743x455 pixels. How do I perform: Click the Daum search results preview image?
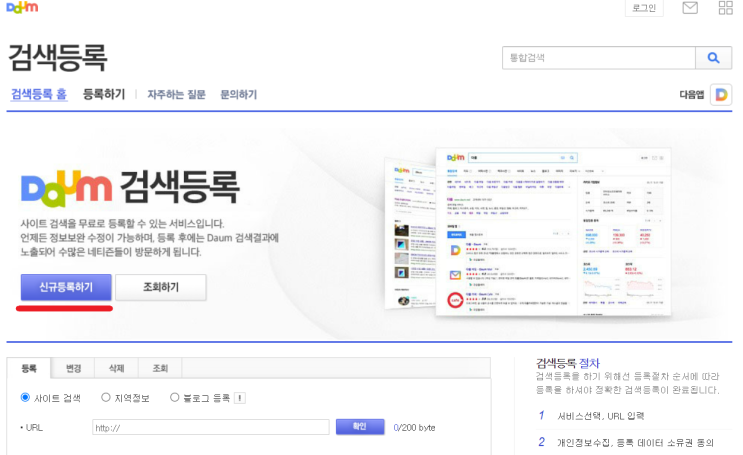pos(527,231)
